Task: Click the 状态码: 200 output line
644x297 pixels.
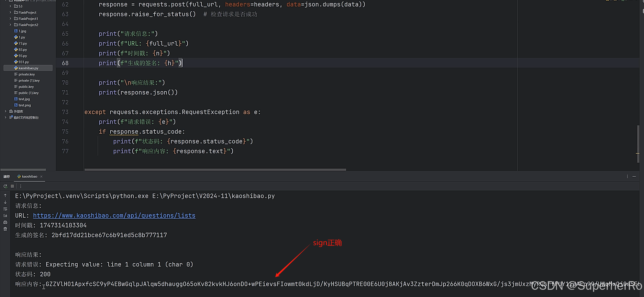Action: point(33,274)
